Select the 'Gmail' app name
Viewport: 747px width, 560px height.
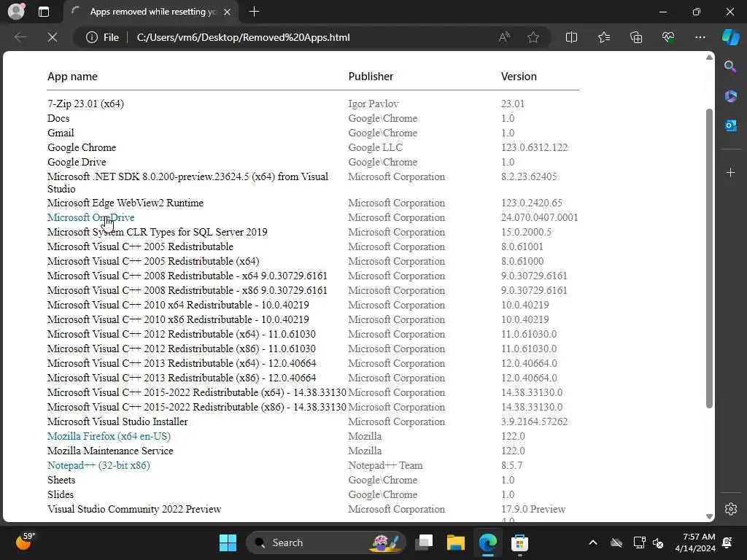pyautogui.click(x=61, y=133)
